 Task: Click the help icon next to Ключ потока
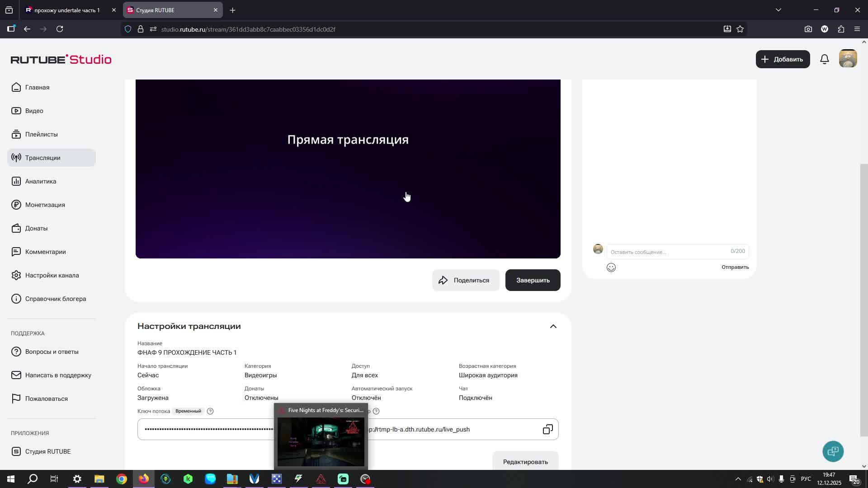[x=210, y=411]
